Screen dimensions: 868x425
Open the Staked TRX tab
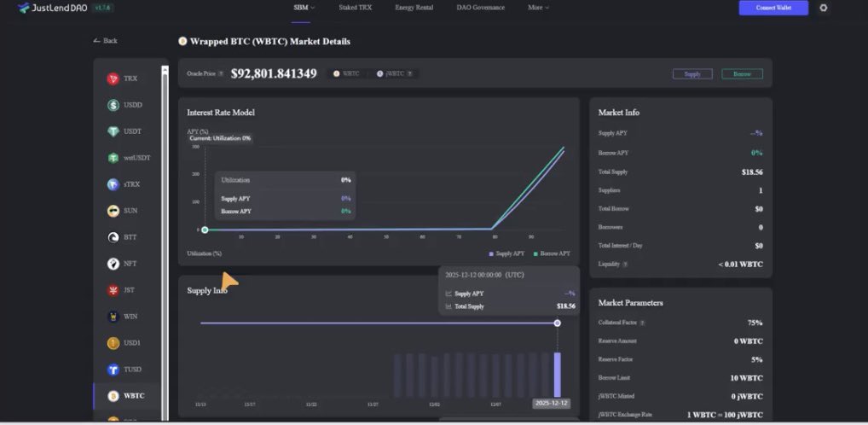pyautogui.click(x=355, y=8)
